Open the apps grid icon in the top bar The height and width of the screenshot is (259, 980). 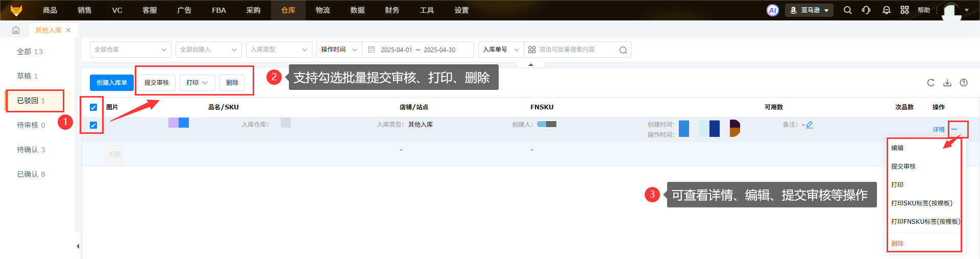point(904,10)
